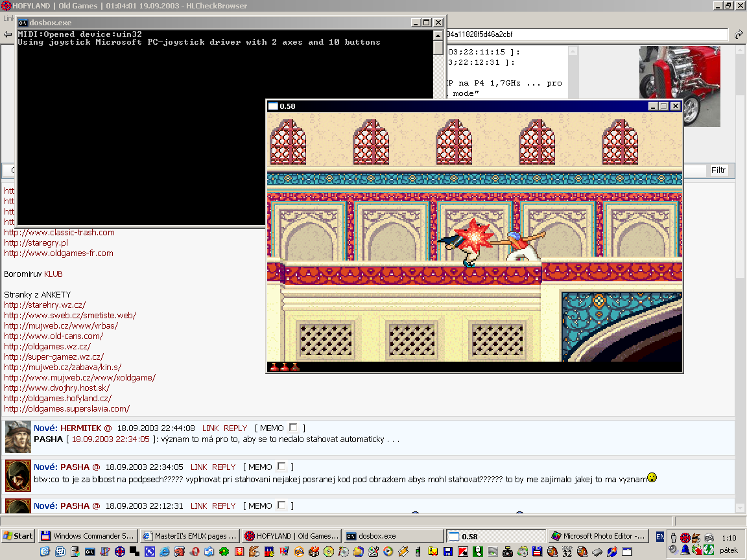This screenshot has height=560, width=747.
Task: Click the 0.58 game window title icon
Action: tap(273, 106)
